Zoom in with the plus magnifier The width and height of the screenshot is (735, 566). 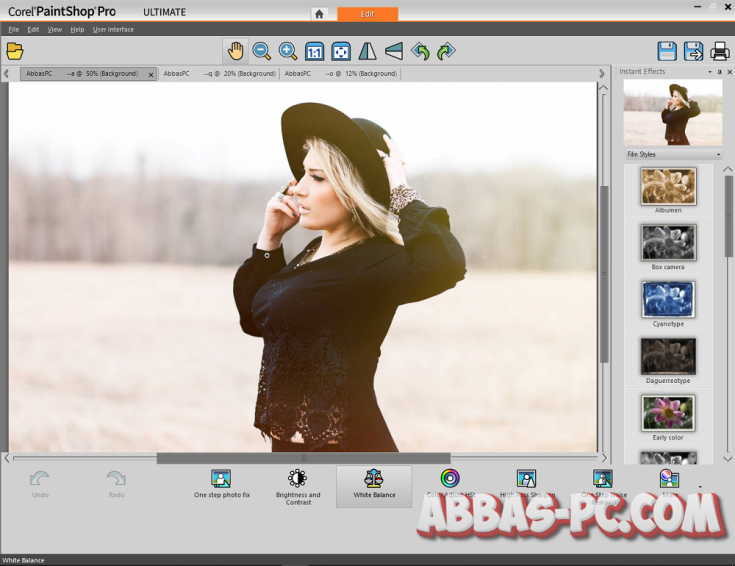tap(288, 51)
